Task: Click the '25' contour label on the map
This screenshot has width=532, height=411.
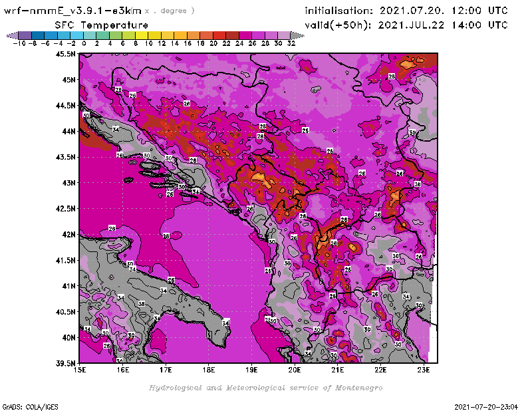Action: tap(305, 130)
